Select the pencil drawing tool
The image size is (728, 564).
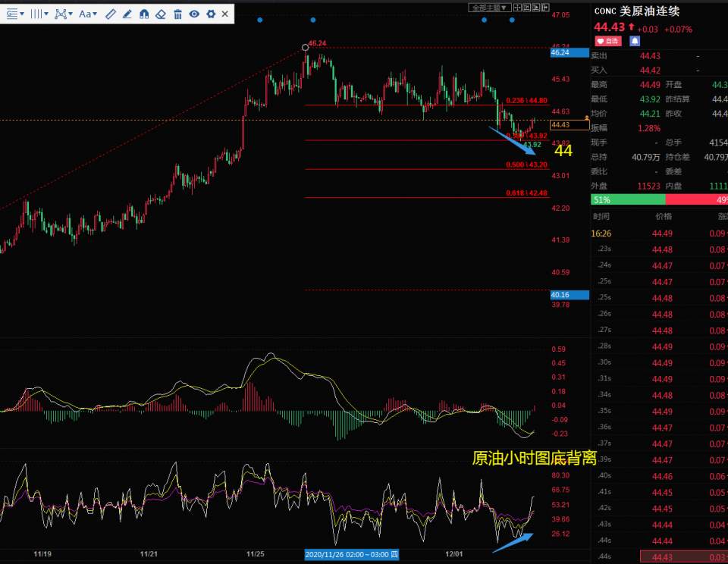point(127,14)
